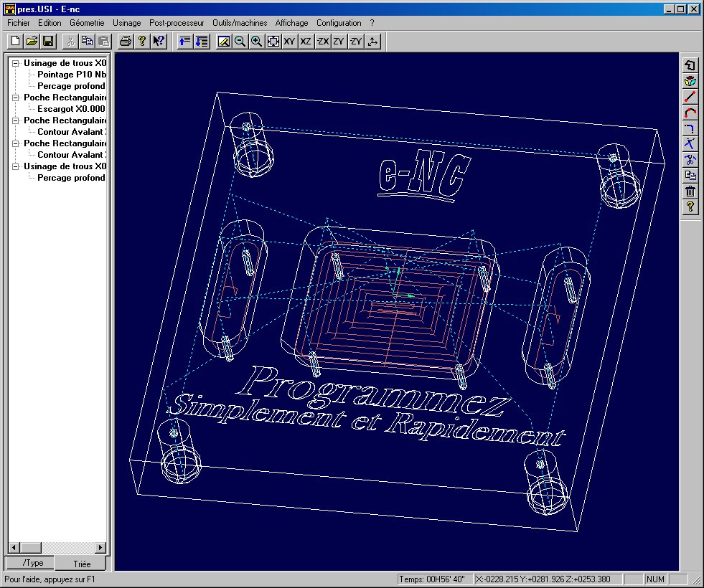The image size is (704, 588).
Task: Zoom in with the plus magnifier
Action: [256, 42]
